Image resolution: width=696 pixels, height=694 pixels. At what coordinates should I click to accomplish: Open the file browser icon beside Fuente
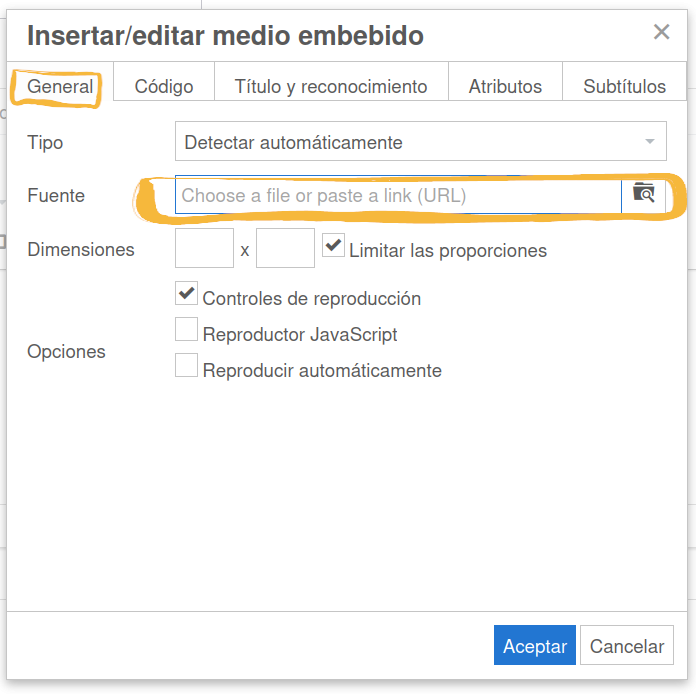point(644,194)
